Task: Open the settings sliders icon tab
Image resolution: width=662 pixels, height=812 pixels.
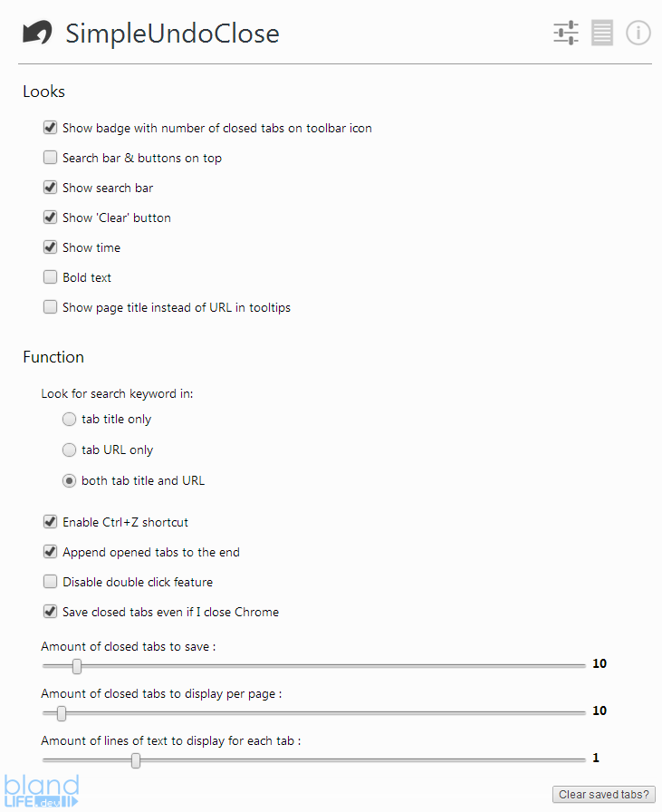Action: (566, 33)
